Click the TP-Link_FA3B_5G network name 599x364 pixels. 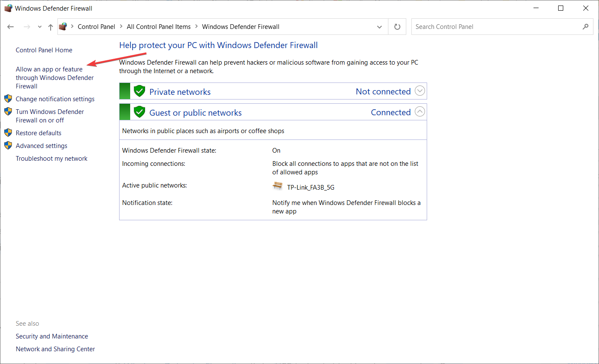311,188
